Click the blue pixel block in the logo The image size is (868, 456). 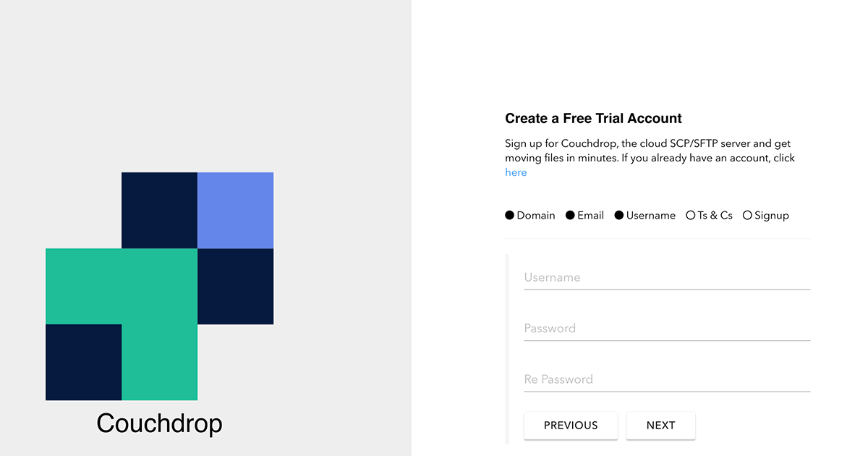[x=235, y=210]
